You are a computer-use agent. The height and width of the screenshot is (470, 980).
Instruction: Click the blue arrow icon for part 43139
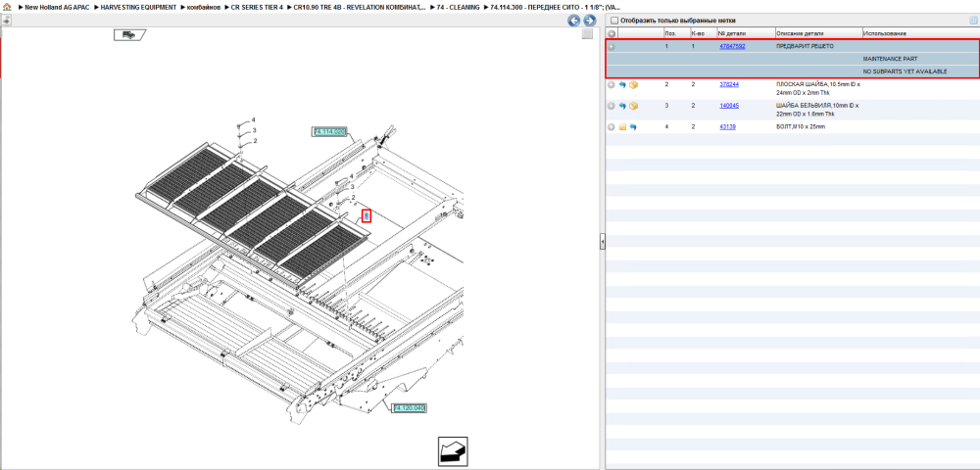coord(633,126)
